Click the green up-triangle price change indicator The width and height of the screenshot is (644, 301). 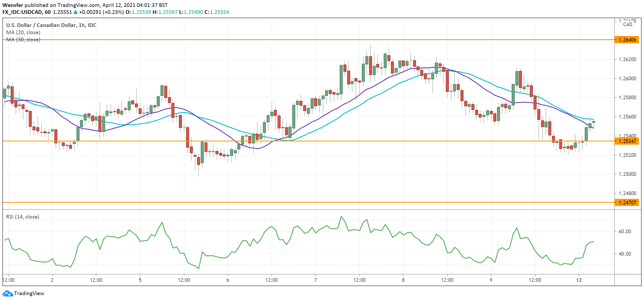[x=76, y=12]
